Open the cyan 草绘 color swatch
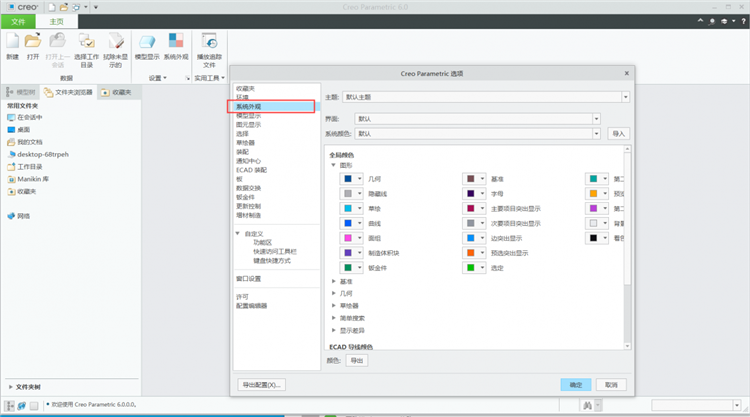The height and width of the screenshot is (417, 750). (x=351, y=208)
